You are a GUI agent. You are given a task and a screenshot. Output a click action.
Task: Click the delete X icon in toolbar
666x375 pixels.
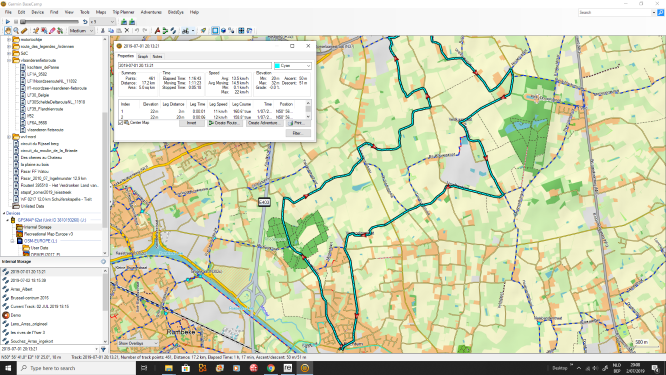127,31
